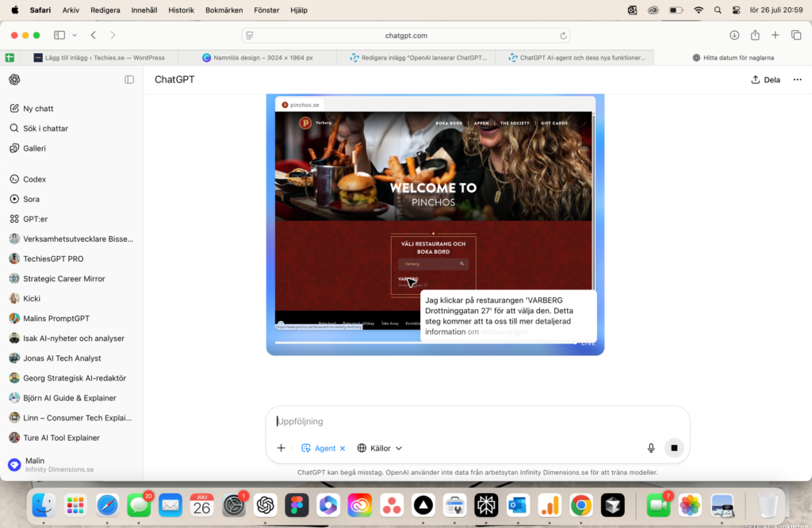812x528 pixels.
Task: Reload the page in Safari
Action: pos(563,36)
